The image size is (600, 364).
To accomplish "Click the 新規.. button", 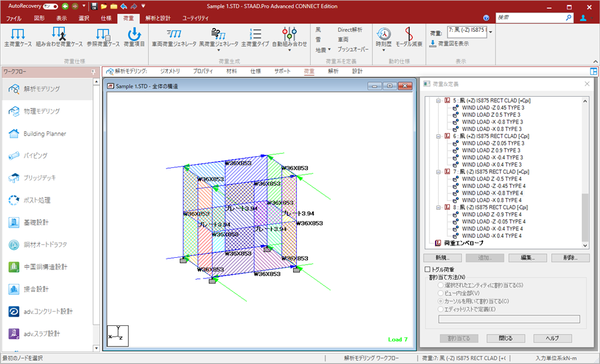I will pyautogui.click(x=442, y=258).
